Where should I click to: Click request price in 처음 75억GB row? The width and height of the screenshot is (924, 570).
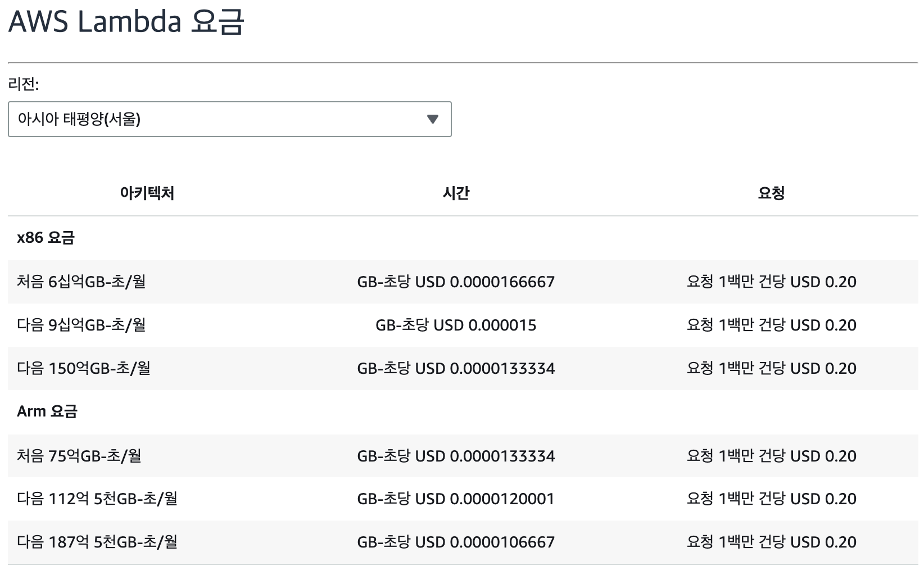point(772,456)
